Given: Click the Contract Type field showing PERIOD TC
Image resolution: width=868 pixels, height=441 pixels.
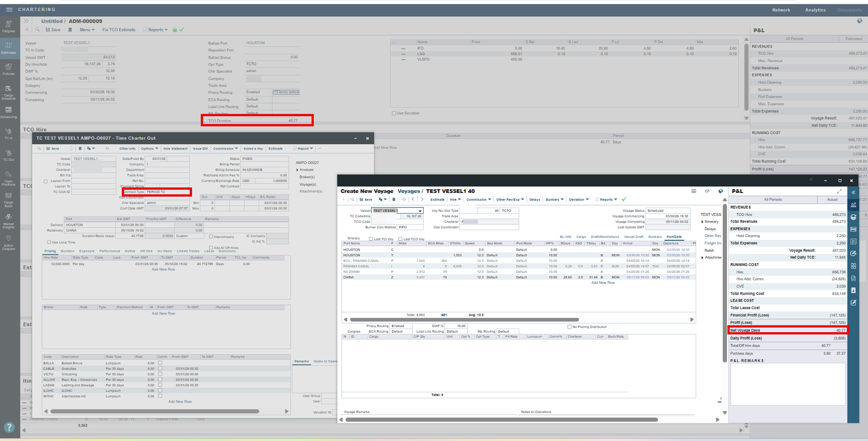Looking at the screenshot, I should pyautogui.click(x=167, y=192).
